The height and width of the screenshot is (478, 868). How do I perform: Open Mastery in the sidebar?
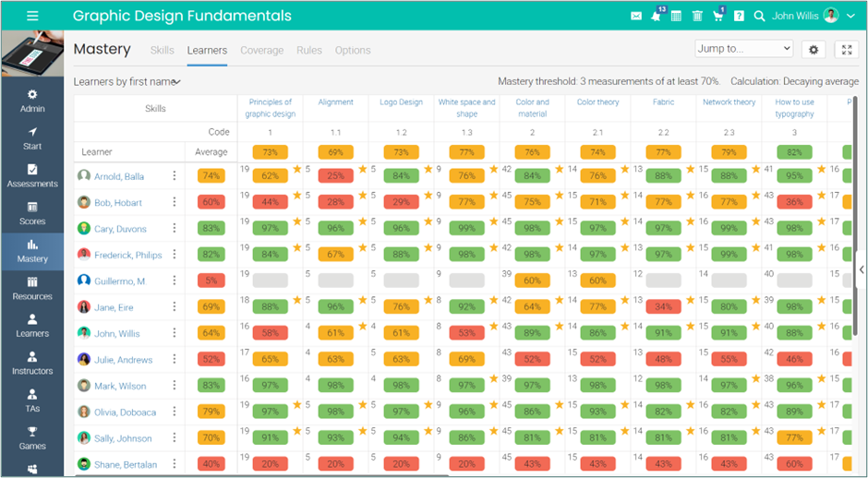(x=32, y=251)
